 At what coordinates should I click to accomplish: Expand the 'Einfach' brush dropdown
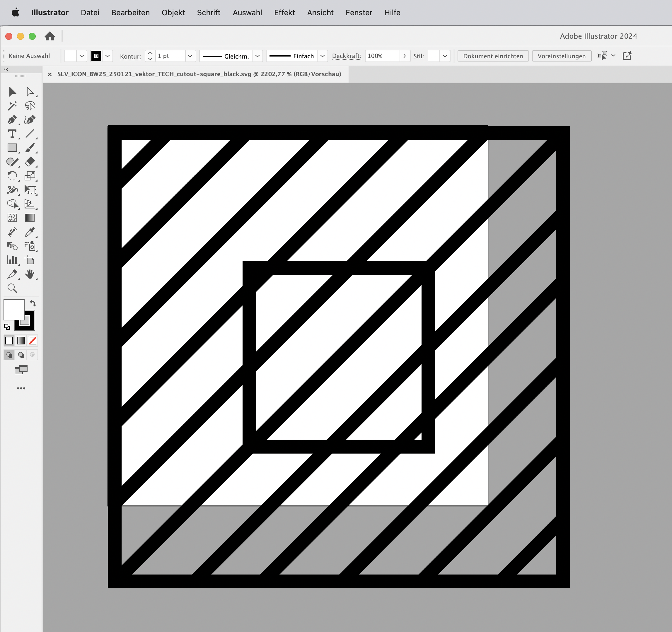(x=322, y=56)
